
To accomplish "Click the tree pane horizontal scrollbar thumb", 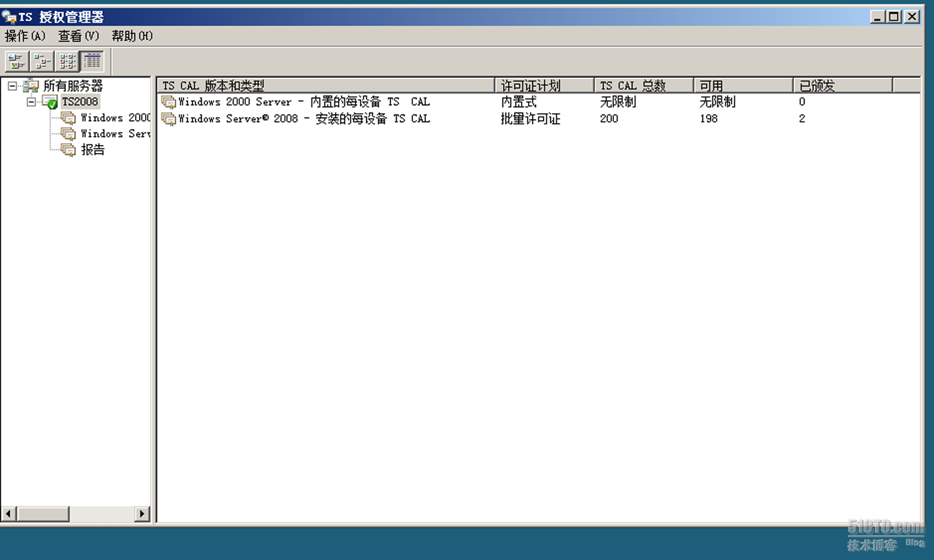I will (43, 514).
